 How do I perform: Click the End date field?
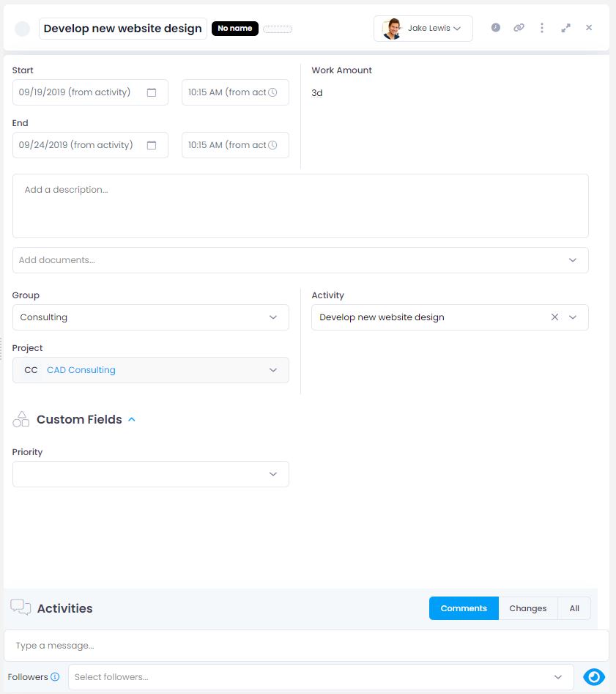click(90, 144)
